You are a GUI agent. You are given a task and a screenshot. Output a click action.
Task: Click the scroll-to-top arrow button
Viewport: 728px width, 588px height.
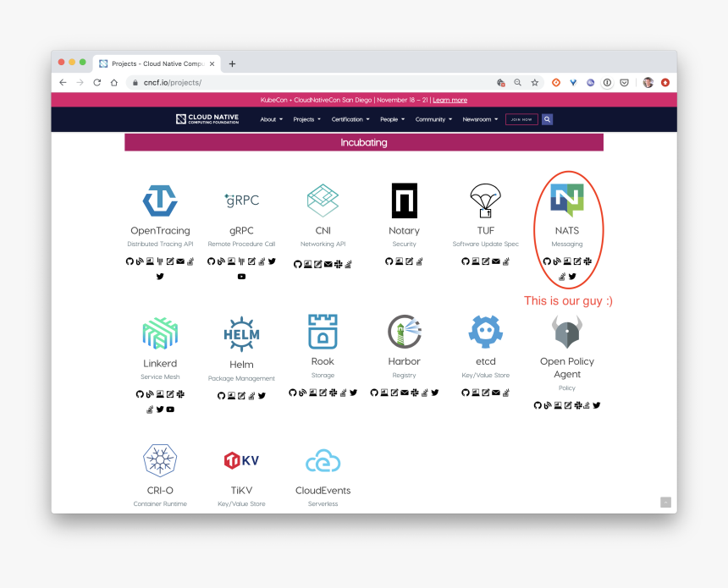665,503
